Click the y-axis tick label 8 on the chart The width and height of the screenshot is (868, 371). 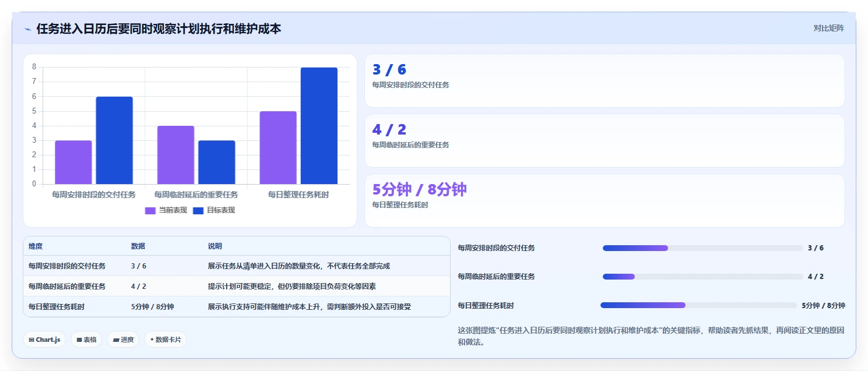[x=34, y=67]
